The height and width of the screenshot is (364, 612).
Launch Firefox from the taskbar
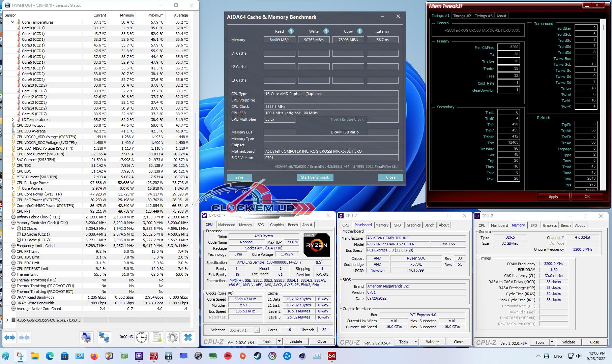tap(94, 356)
